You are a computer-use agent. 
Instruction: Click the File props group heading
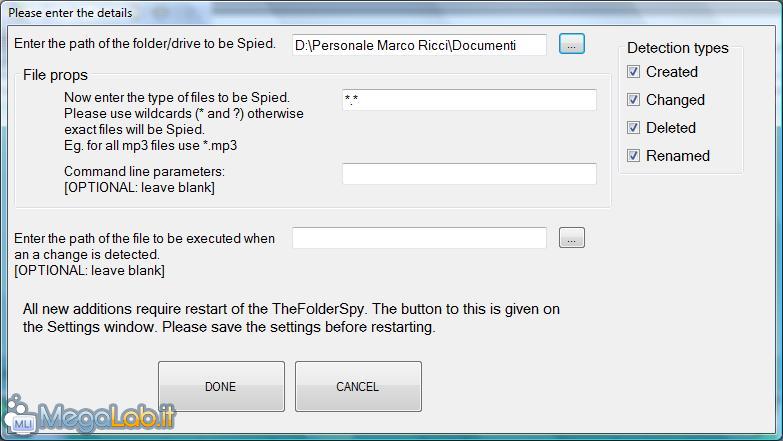coord(55,75)
